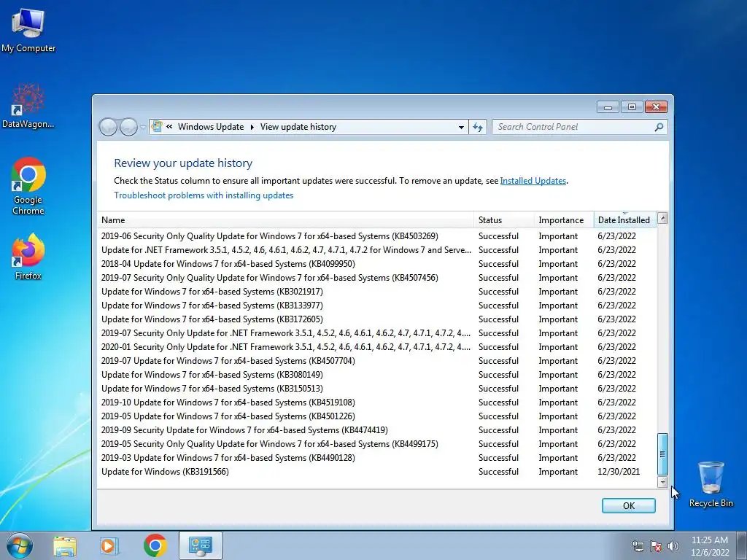Open Troubleshoot problems with installing updates
Viewport: 747px width, 560px height.
(x=204, y=195)
